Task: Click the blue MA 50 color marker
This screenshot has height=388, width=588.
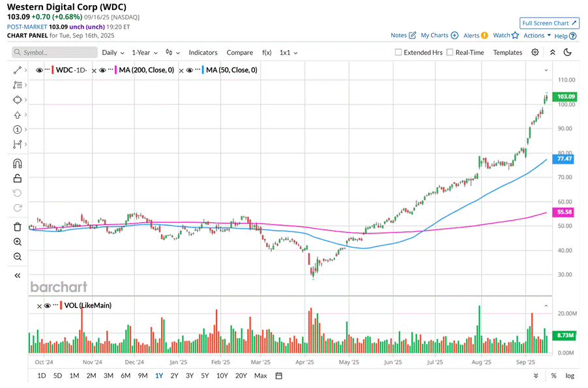Action: [203, 70]
